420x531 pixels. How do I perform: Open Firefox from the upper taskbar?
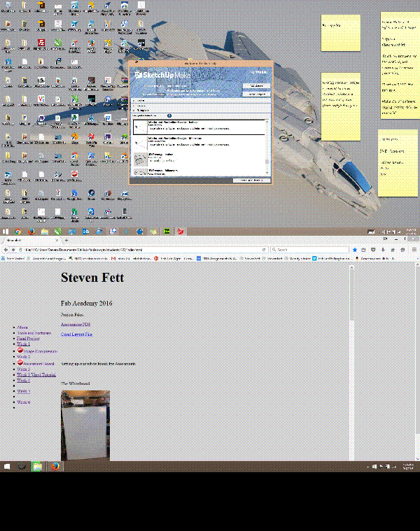pyautogui.click(x=31, y=232)
